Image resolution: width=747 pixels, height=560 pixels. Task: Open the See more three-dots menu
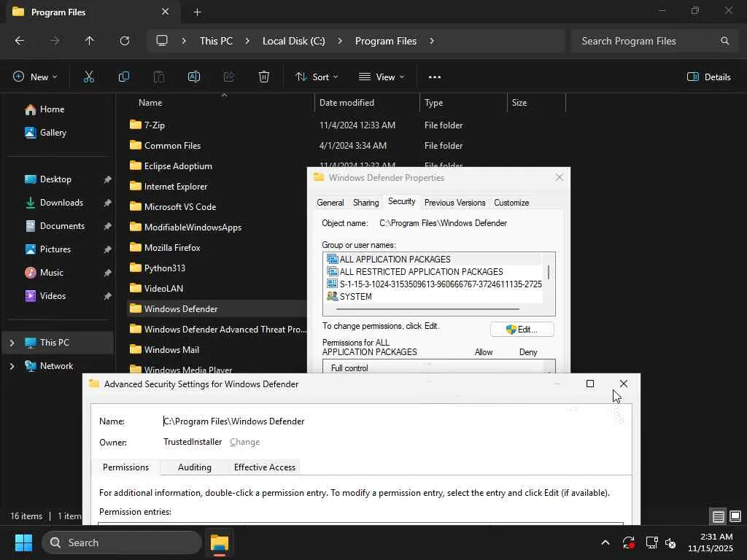point(435,77)
